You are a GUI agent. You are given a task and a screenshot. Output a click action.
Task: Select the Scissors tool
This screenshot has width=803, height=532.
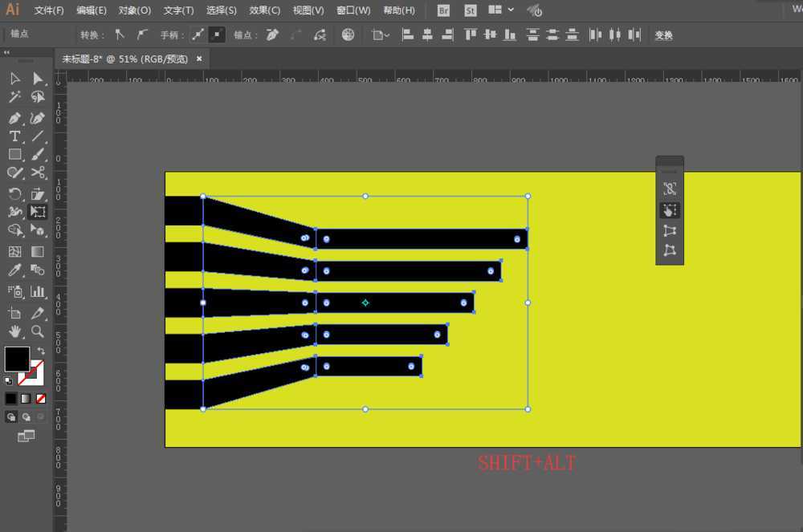(x=38, y=173)
